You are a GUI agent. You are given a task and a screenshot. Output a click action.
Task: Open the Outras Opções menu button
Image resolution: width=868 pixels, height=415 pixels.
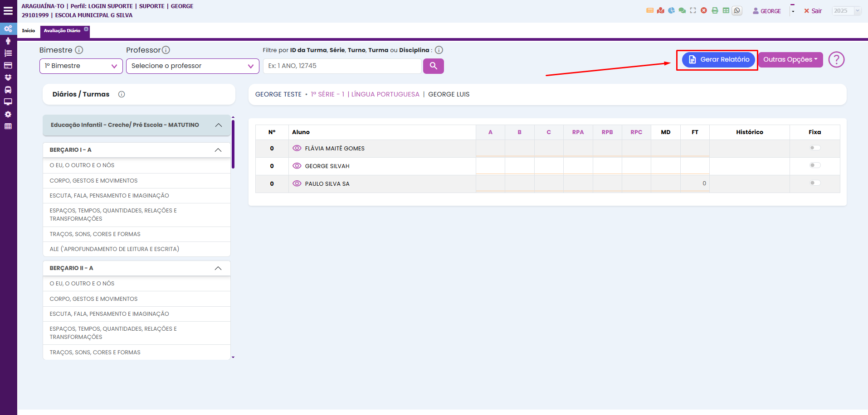790,60
